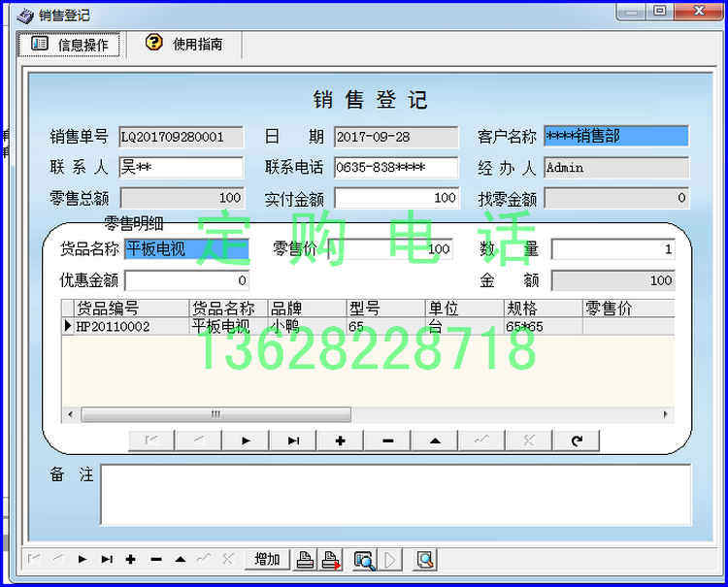Click the 65*65 specification cell

click(544, 326)
